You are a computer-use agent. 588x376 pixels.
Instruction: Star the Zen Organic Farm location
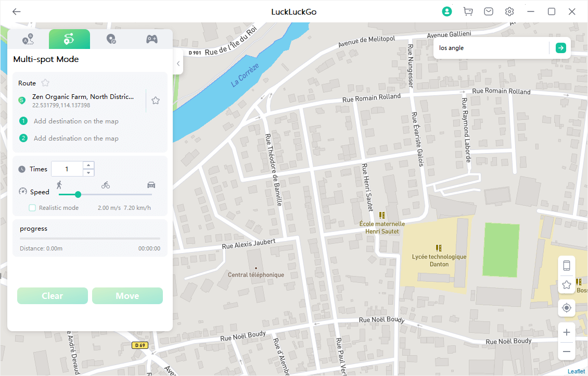tap(156, 101)
